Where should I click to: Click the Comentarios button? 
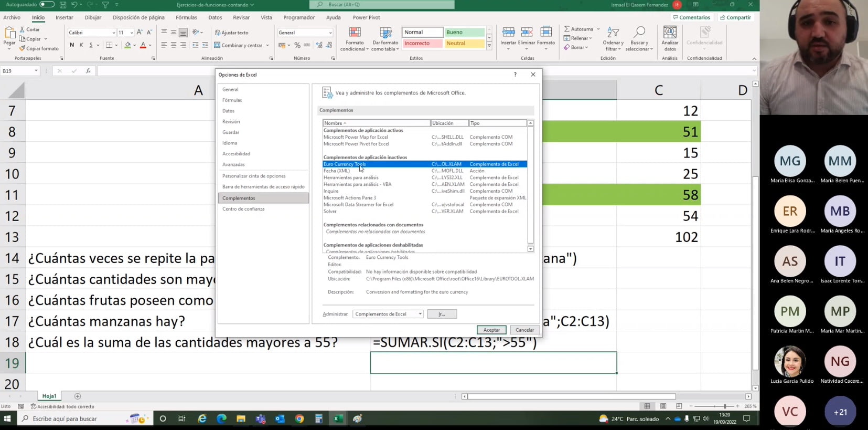click(691, 17)
